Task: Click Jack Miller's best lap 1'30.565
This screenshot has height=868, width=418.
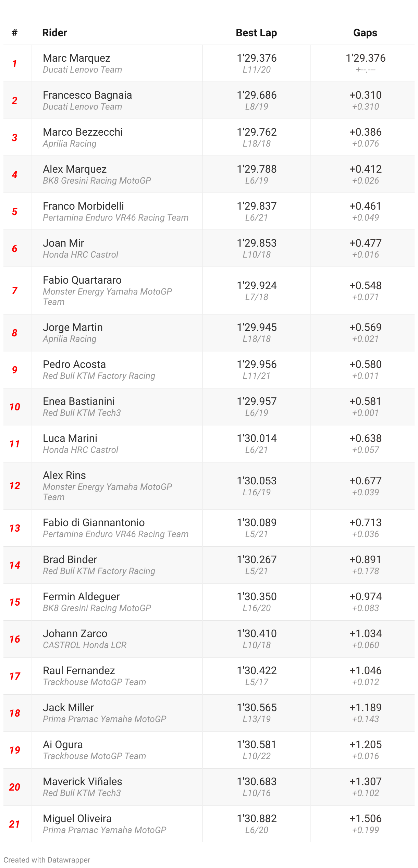Action: coord(257,708)
